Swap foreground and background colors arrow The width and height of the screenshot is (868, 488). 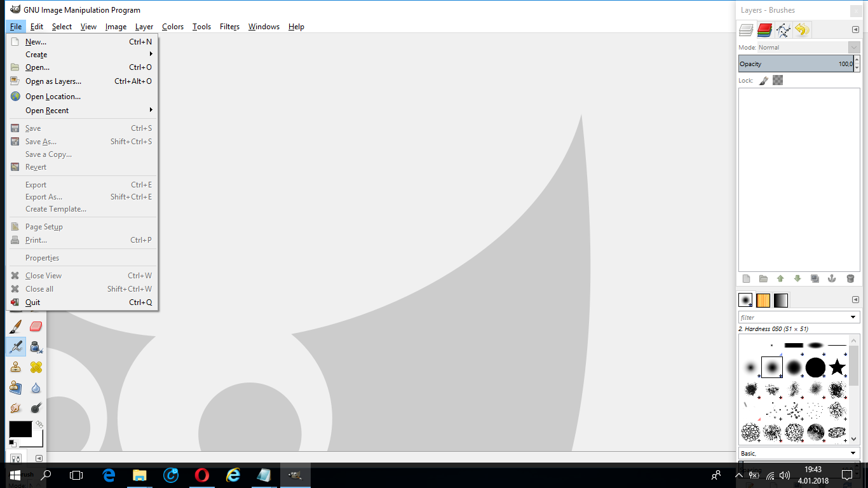pyautogui.click(x=39, y=424)
